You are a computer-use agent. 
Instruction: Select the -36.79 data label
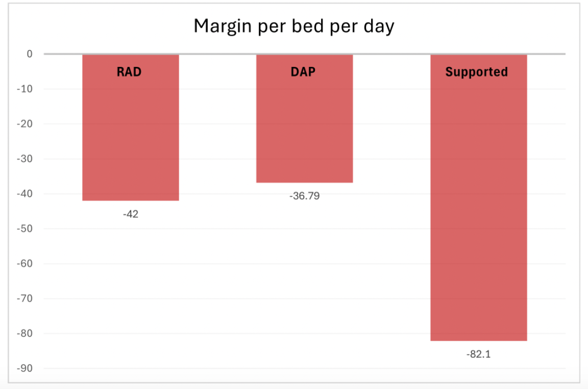click(304, 196)
